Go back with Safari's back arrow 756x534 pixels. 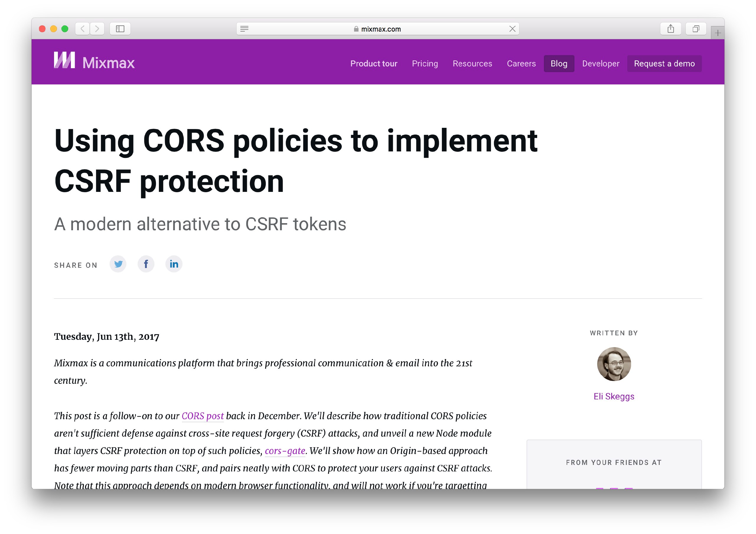pos(82,29)
